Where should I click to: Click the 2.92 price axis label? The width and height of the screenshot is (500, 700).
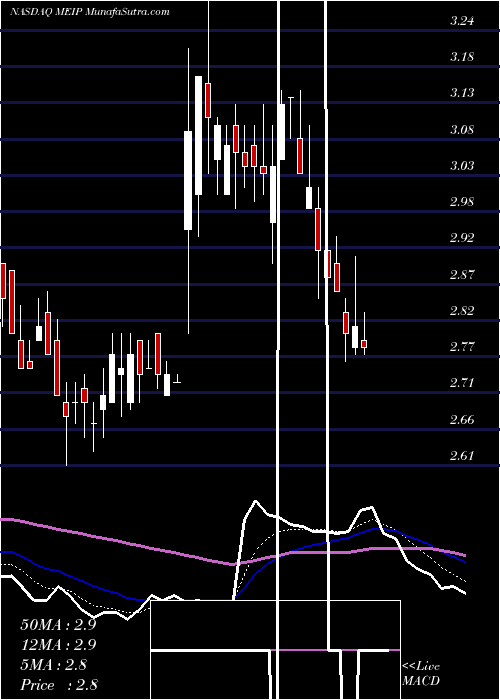pos(462,238)
